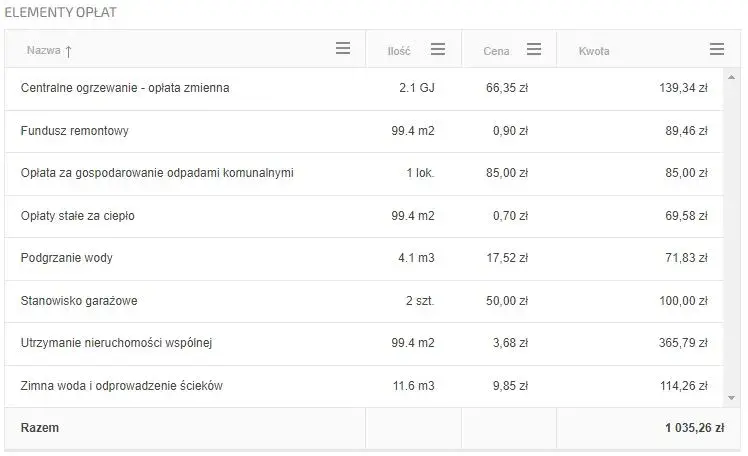Open the Kwota column menu icon
The width and height of the screenshot is (748, 456).
click(x=717, y=49)
